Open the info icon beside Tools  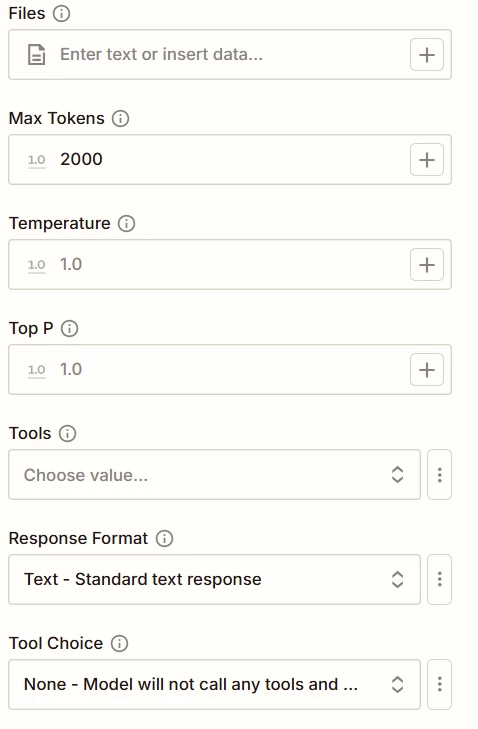pos(67,434)
